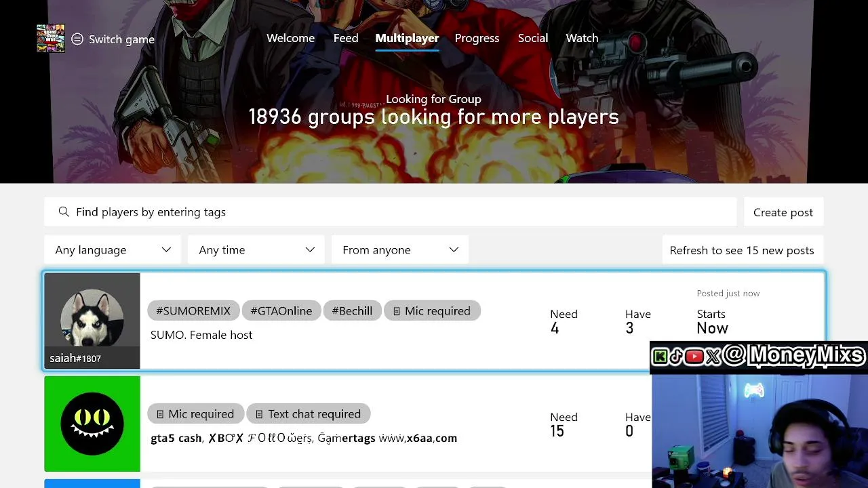
Task: Select the #GTAOnline tag
Action: click(281, 311)
